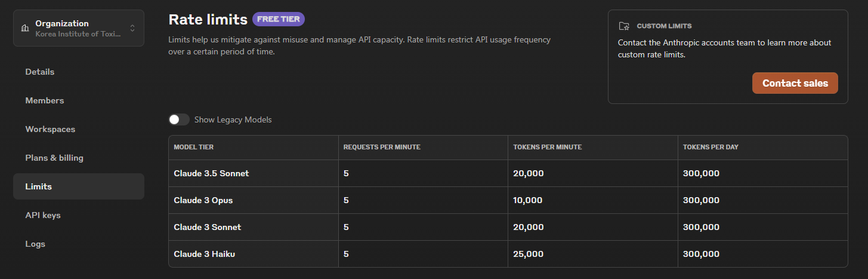
Task: Click the Custom Limits folder-star icon
Action: 624,26
